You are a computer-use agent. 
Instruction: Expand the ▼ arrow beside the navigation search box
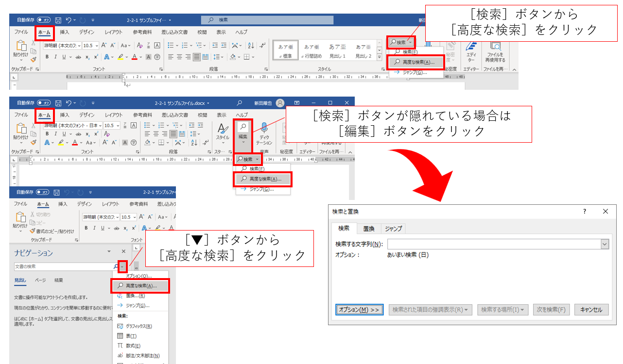[122, 266]
